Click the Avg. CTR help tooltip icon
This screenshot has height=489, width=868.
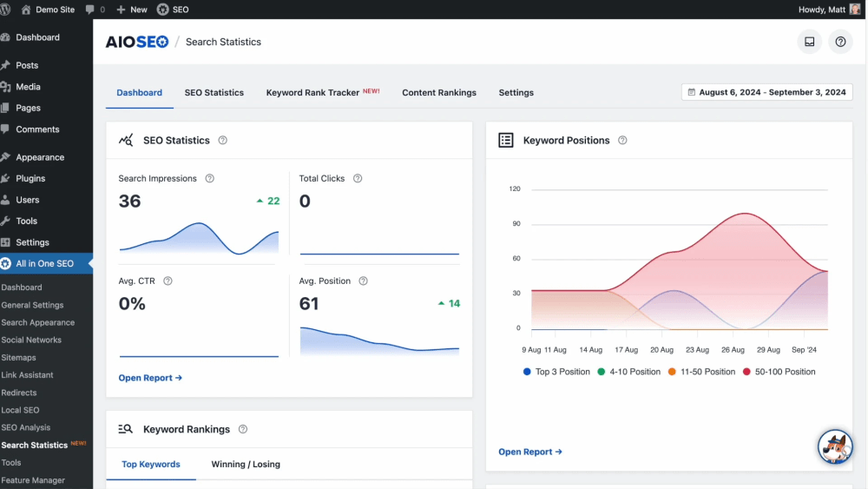(x=168, y=281)
